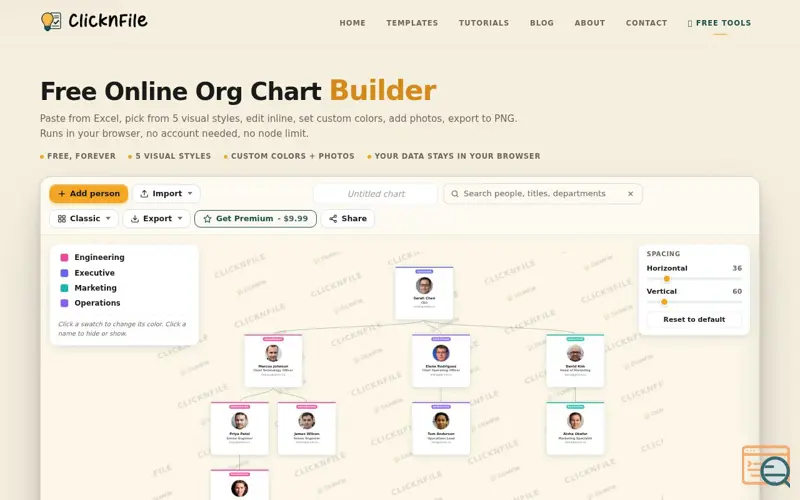
Task: Expand the Export menu
Action: click(157, 219)
